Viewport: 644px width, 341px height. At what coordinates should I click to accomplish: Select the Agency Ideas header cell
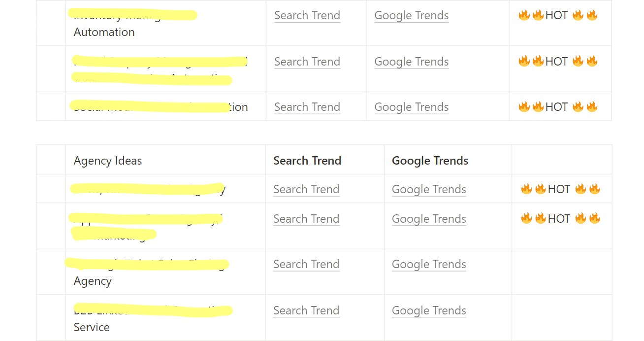point(165,160)
